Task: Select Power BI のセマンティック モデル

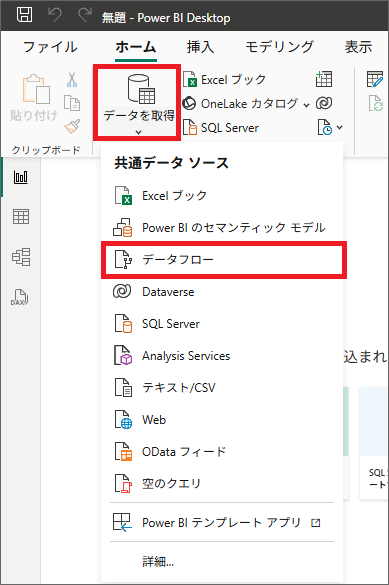Action: (222, 228)
